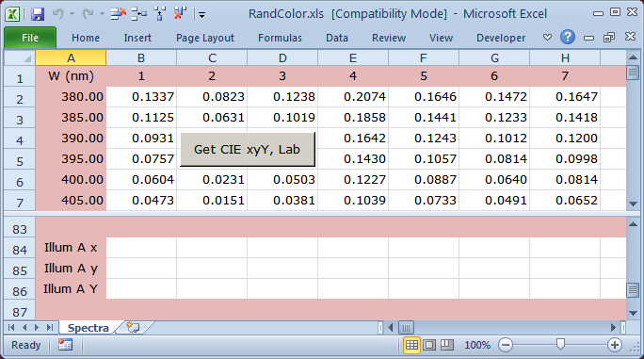644x359 pixels.
Task: Switch to Normal view
Action: (411, 345)
